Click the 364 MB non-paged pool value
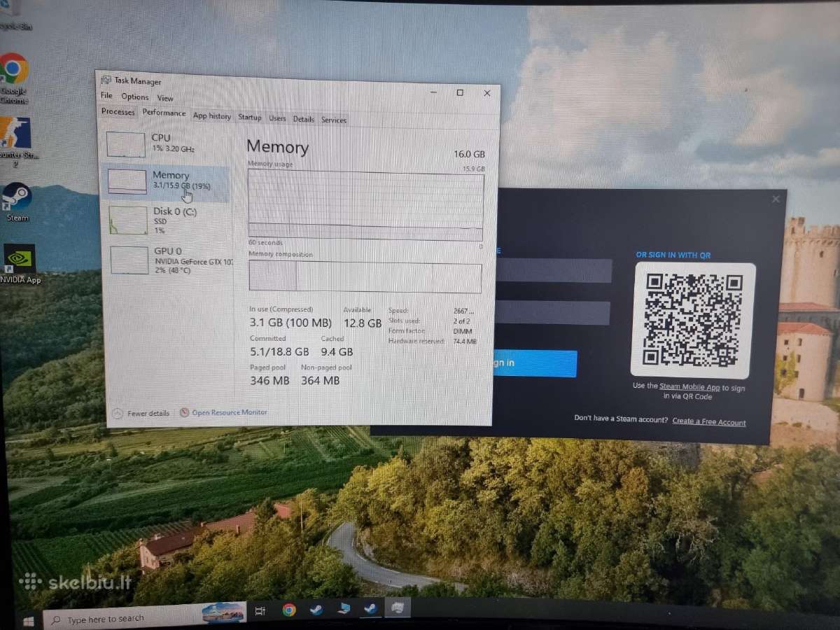The image size is (840, 630). 320,381
